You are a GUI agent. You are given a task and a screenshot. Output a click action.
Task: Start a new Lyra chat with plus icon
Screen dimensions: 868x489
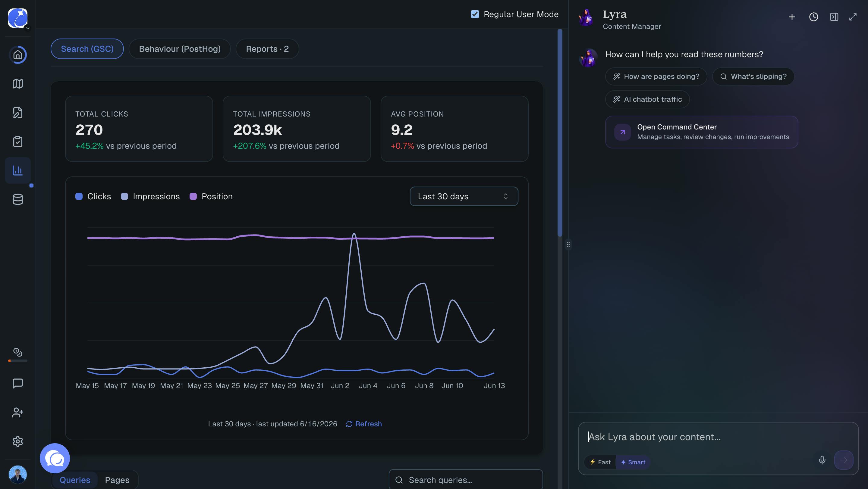click(x=792, y=17)
